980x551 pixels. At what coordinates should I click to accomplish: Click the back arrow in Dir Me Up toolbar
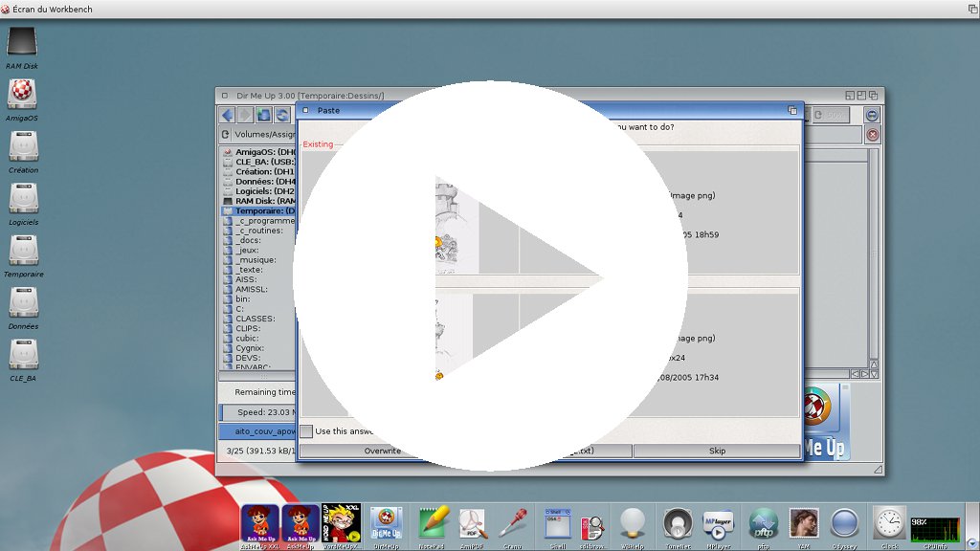227,115
